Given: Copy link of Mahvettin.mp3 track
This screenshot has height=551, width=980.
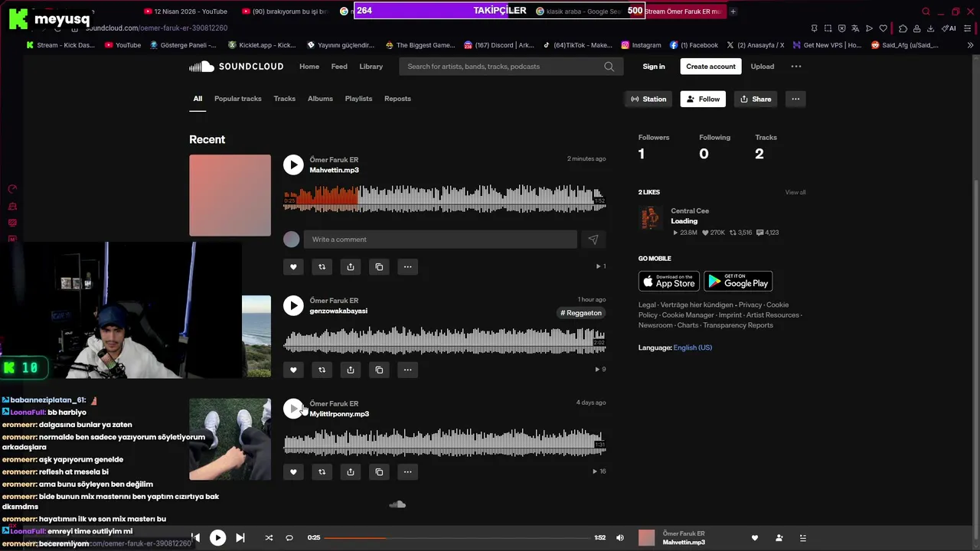Looking at the screenshot, I should coord(379,266).
